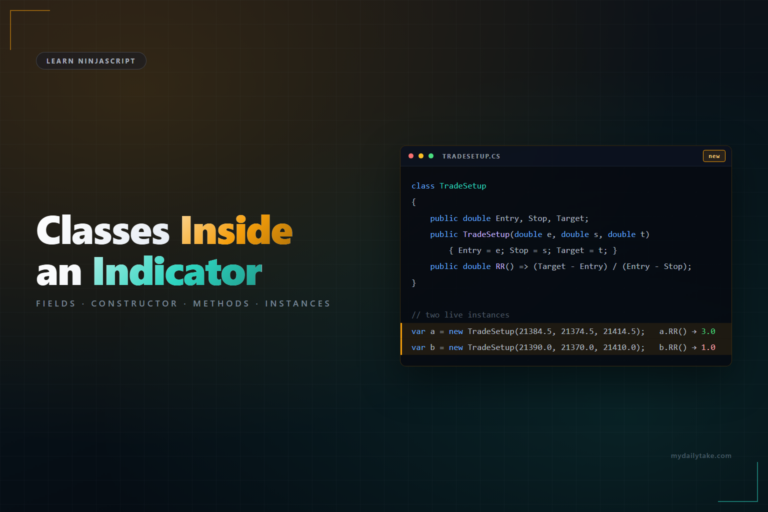Click the FIELDS subtitle word
This screenshot has height=512, width=768.
click(x=56, y=304)
